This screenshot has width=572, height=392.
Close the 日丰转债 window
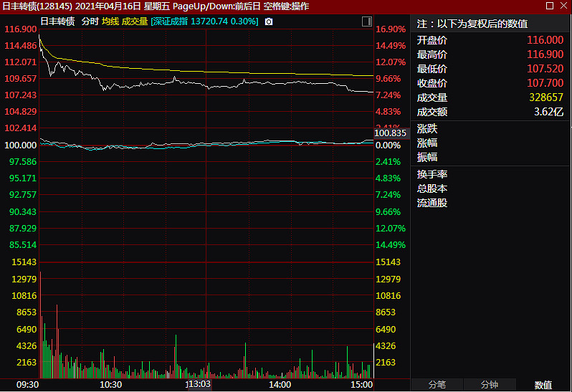pyautogui.click(x=563, y=6)
